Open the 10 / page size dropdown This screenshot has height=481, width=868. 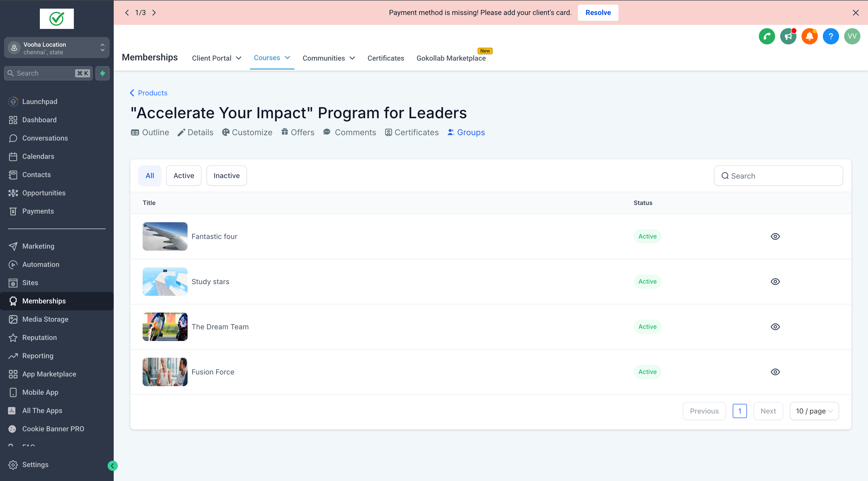[x=814, y=411]
